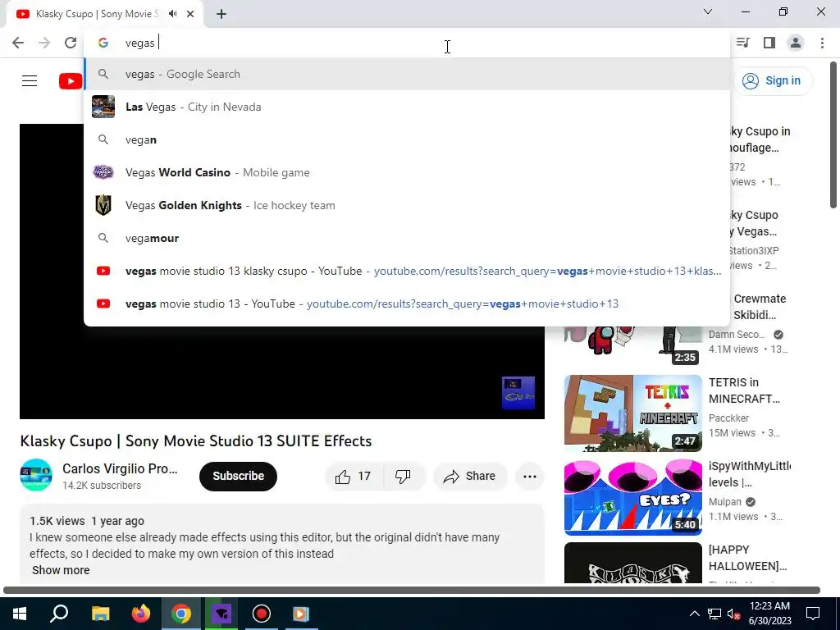Click the horizontal scrollbar at bottom
Viewport: 840px width, 630px height.
point(412,590)
